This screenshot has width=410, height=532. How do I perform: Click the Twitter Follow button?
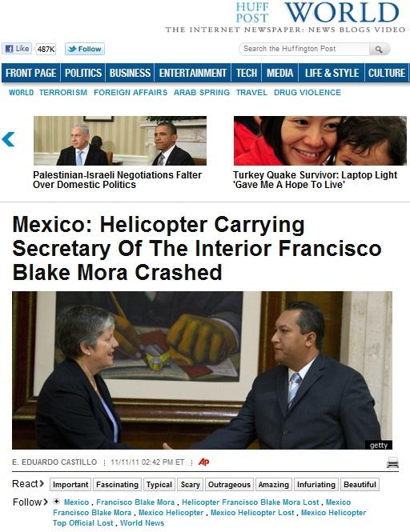click(x=85, y=49)
